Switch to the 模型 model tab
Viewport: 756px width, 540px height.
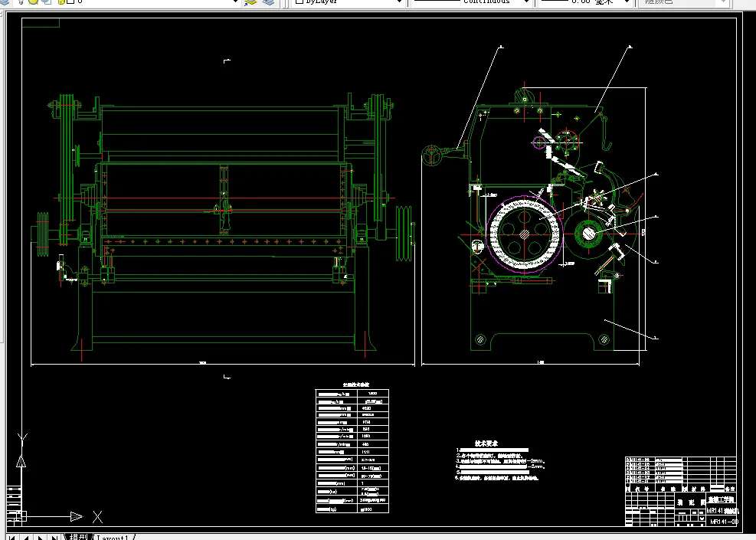click(78, 537)
